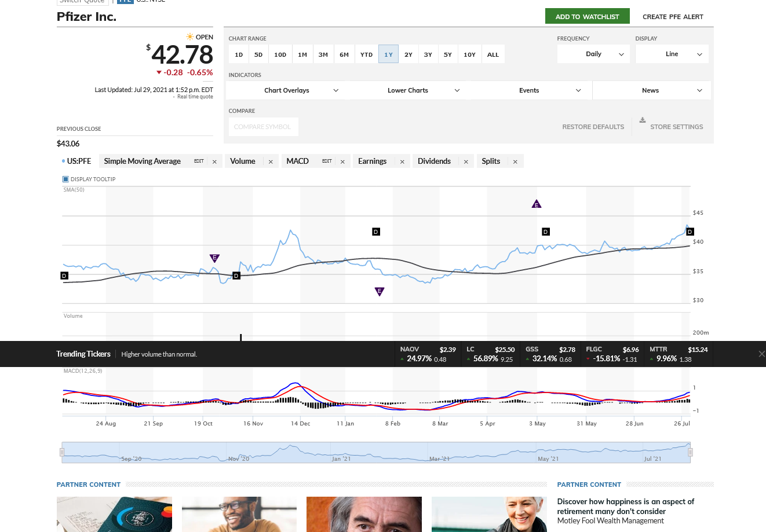Select the 2Y chart range
Screen dimensions: 766x532
pyautogui.click(x=408, y=54)
